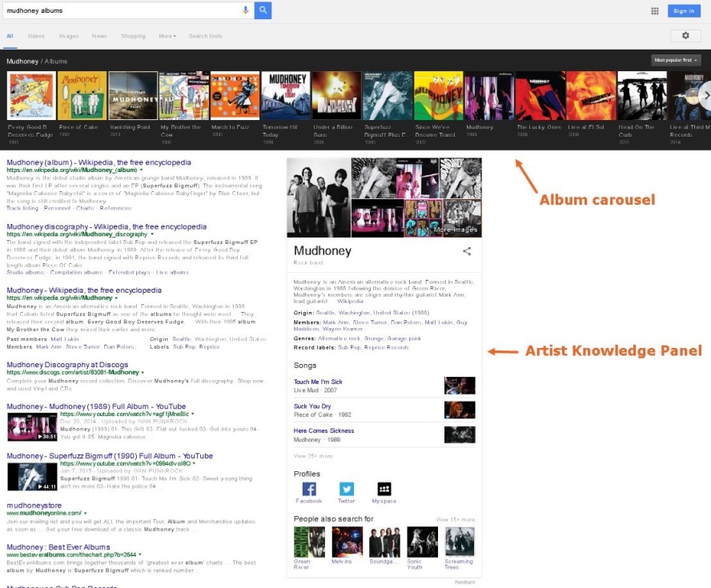Image resolution: width=711 pixels, height=588 pixels.
Task: Expand View 25+ more songs
Action: coord(313,456)
